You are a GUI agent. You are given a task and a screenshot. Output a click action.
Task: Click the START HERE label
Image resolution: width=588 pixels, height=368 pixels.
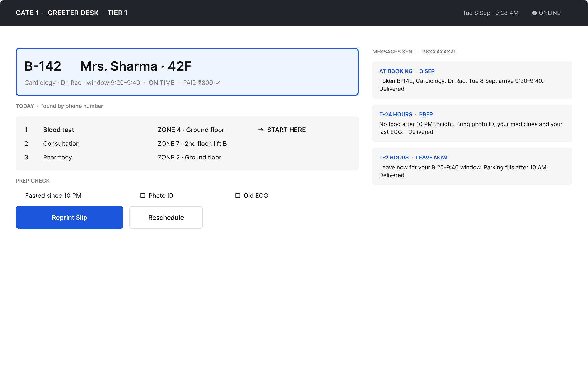(286, 130)
